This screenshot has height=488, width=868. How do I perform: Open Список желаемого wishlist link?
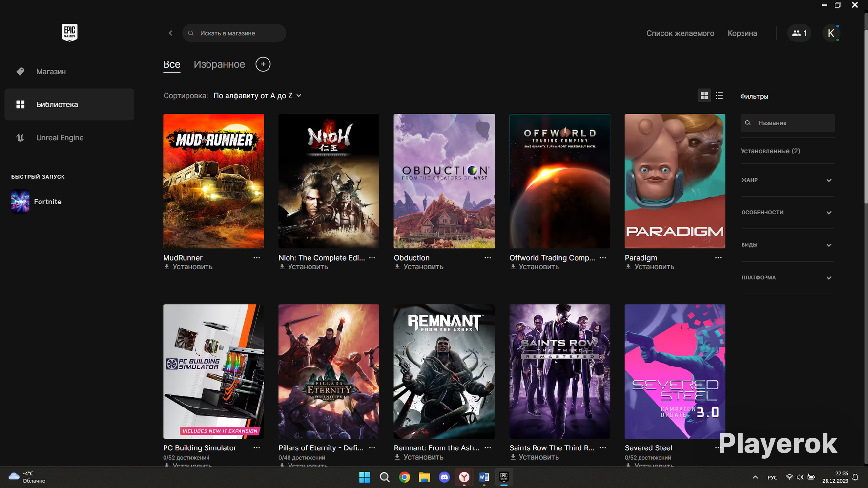pos(680,33)
